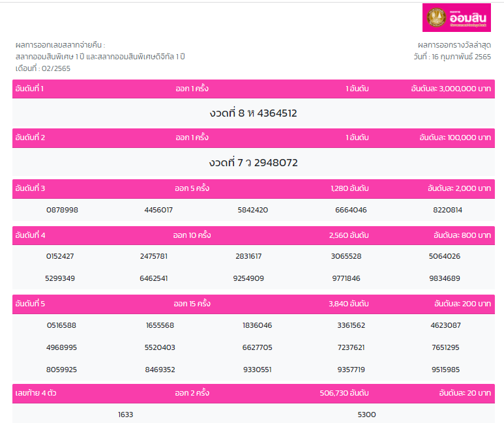This screenshot has height=423, width=504.
Task: Click third prize number 8220814
Action: pyautogui.click(x=447, y=210)
